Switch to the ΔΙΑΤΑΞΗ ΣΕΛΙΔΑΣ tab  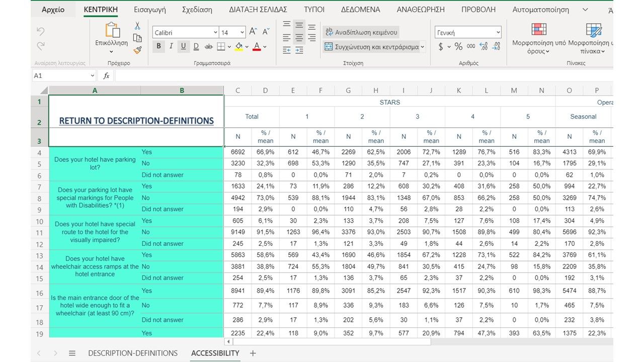point(258,10)
